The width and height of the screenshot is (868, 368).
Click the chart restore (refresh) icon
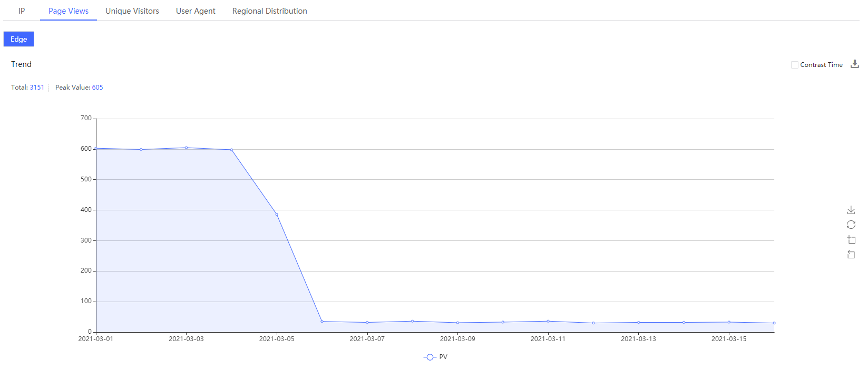[x=851, y=225]
